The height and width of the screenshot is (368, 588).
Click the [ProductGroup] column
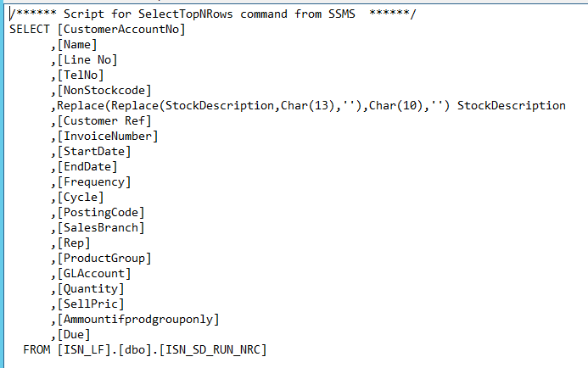coord(104,259)
